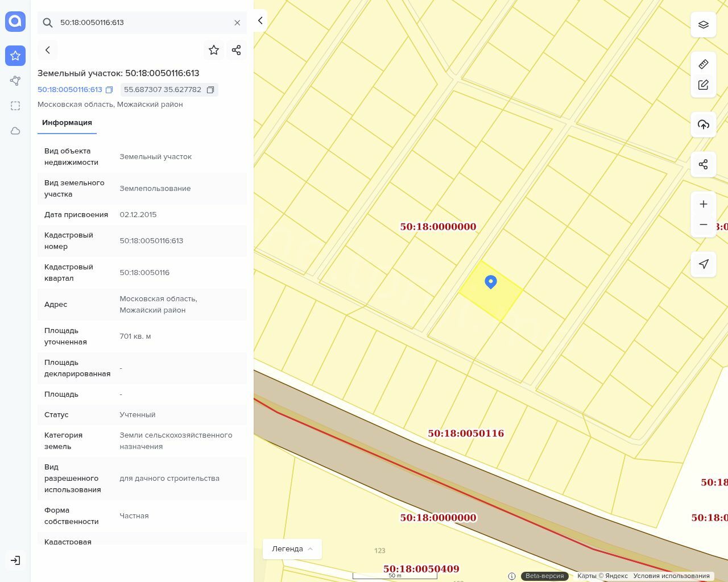Share the map via right toolbar icon
Screen dimensions: 728x582
coord(703,164)
